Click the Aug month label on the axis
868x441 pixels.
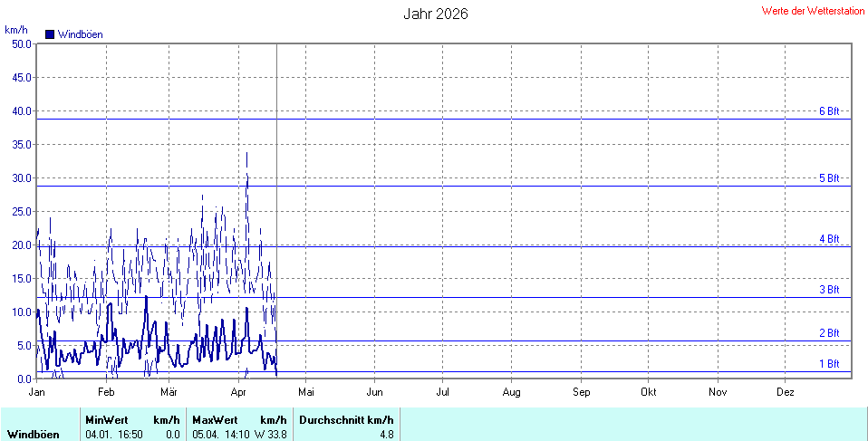[x=511, y=392]
